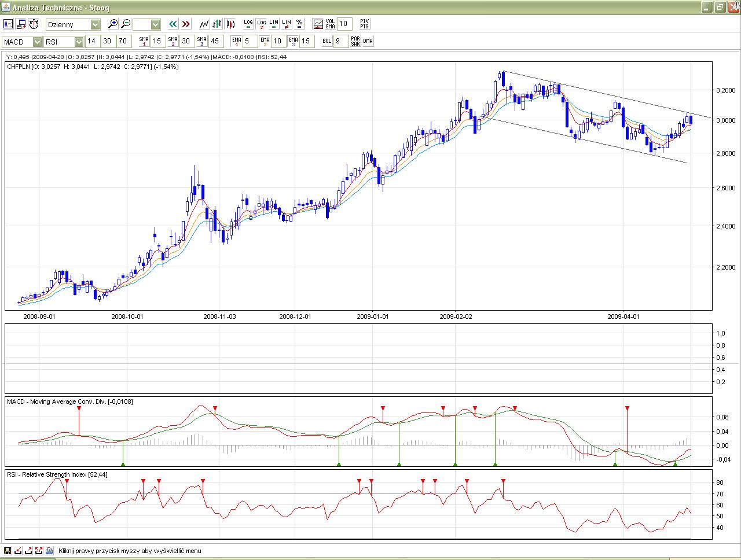Toggle Bollinger bands with BOL button
Screen dimensions: 741x560
point(327,41)
